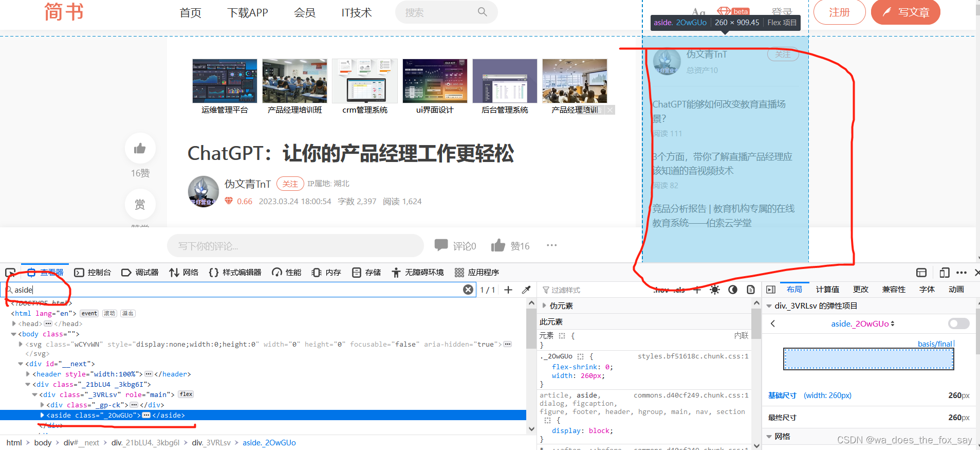Toggle the flex badge on div _3VRLsv

186,394
